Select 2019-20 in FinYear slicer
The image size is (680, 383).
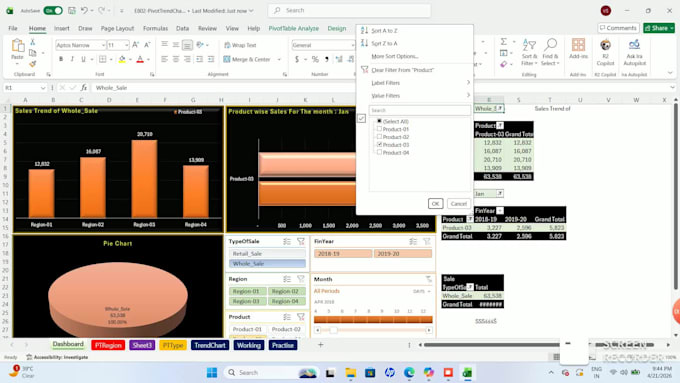403,253
